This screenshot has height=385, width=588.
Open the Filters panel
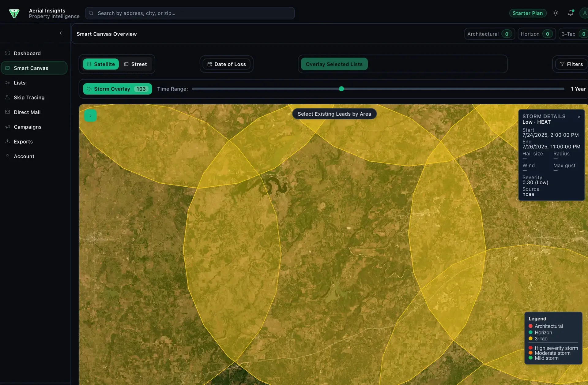click(x=571, y=64)
